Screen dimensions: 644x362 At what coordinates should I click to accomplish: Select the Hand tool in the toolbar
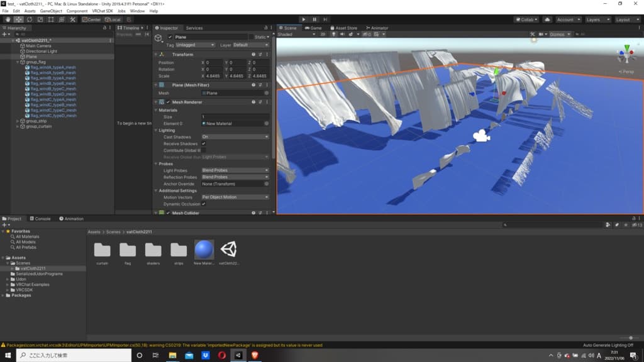pos(8,19)
